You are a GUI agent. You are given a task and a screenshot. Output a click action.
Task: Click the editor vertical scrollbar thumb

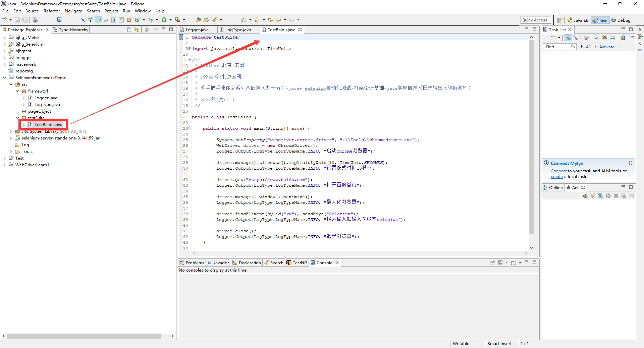[531, 137]
